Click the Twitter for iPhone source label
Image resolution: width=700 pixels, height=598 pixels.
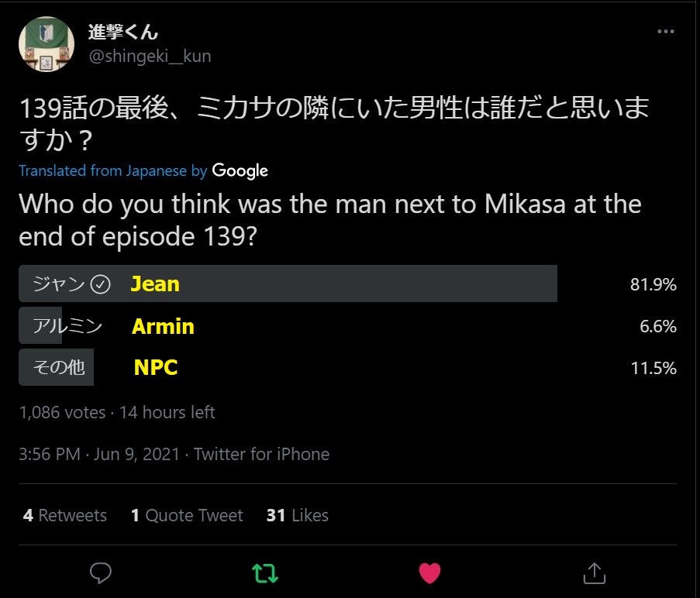262,454
